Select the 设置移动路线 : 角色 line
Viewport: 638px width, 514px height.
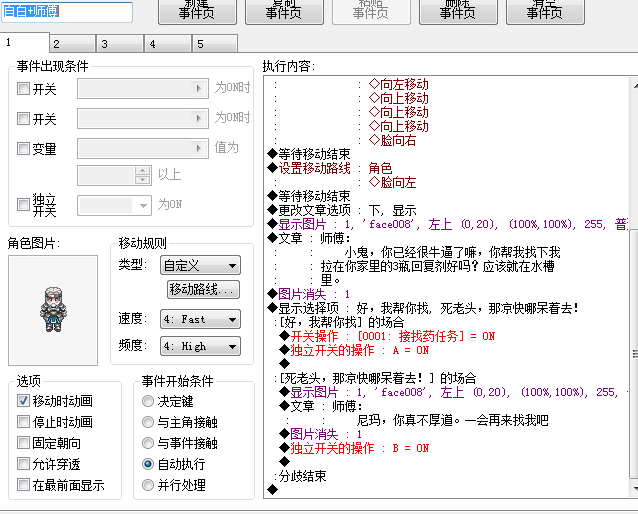tap(330, 168)
